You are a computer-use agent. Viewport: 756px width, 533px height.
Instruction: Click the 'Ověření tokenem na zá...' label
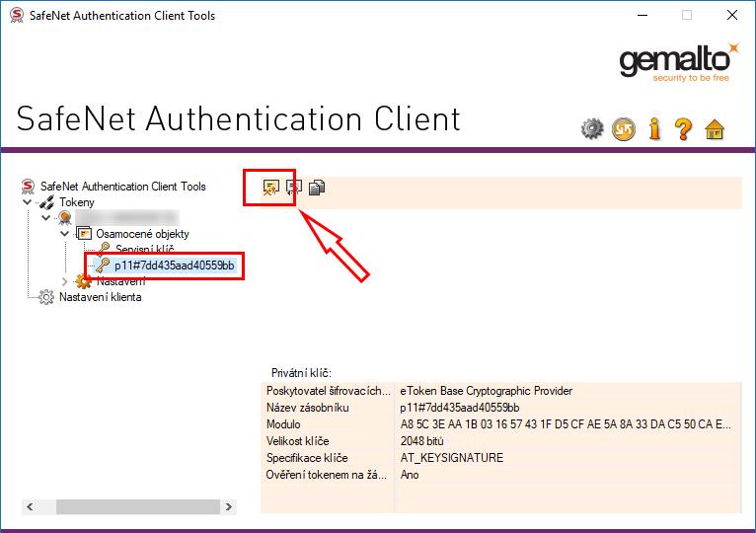pos(326,475)
